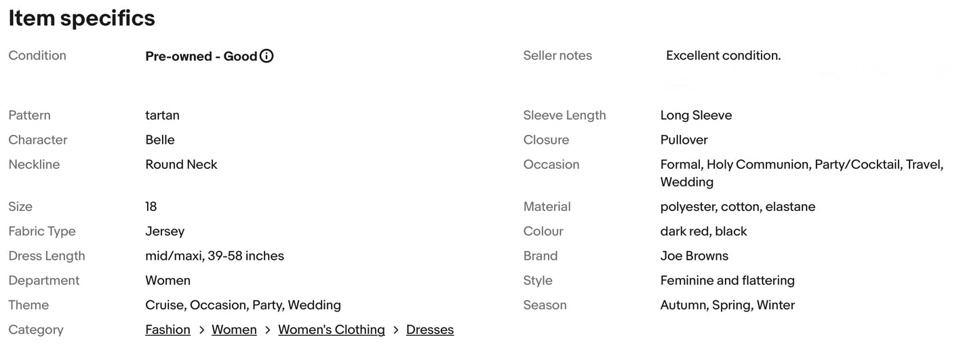Select the Excellent condition seller note
Viewport: 980px width, 348px height.
click(x=723, y=56)
